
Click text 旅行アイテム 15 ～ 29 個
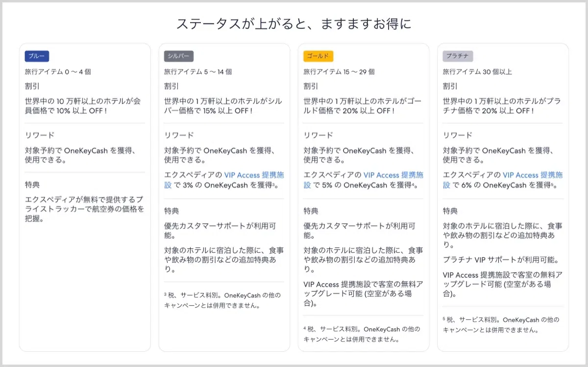[339, 72]
